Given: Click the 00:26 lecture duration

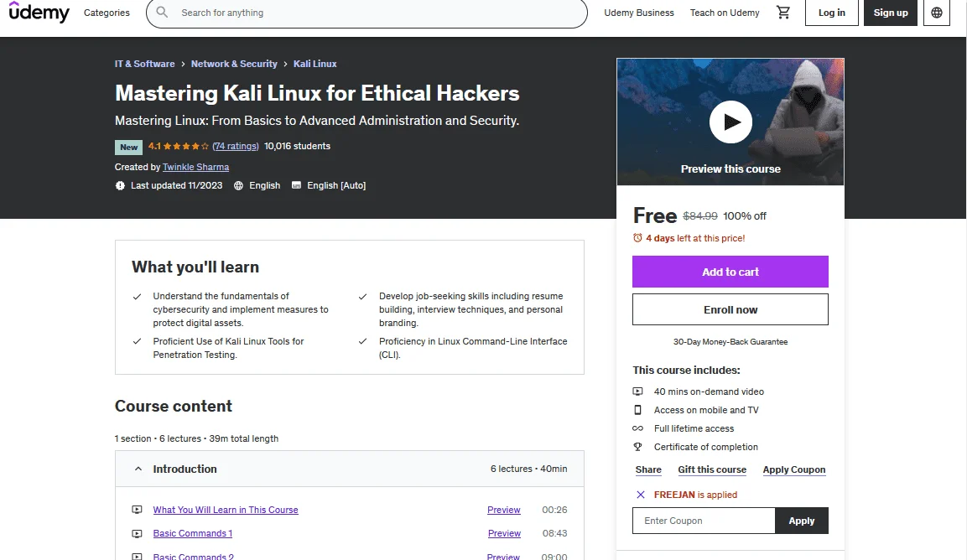Looking at the screenshot, I should (554, 510).
